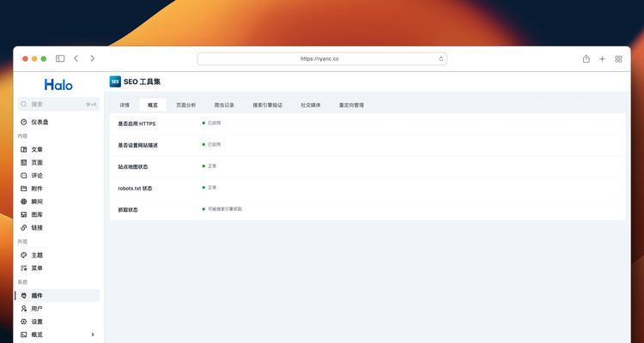Image resolution: width=644 pixels, height=343 pixels.
Task: Show the browser tab overview grid
Action: (618, 59)
